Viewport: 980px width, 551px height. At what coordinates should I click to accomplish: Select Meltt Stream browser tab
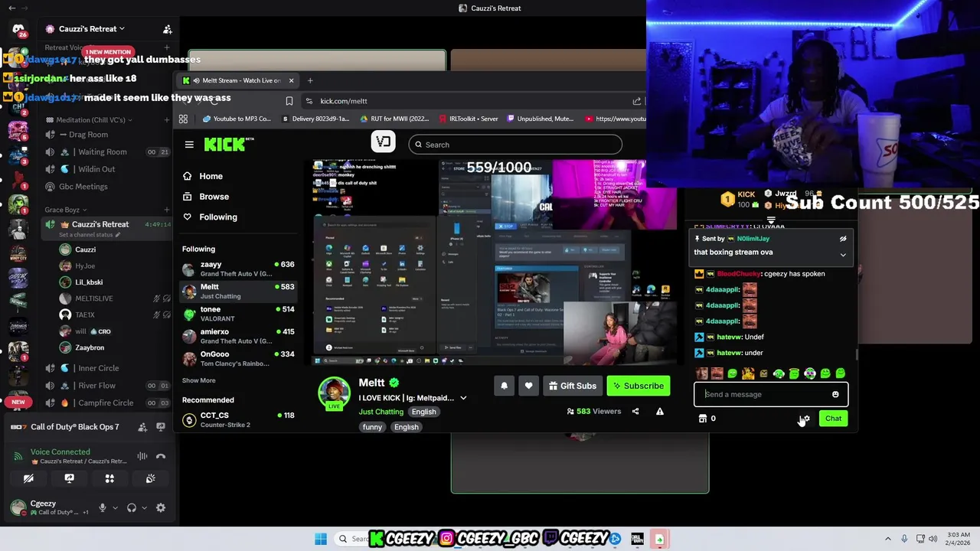[237, 80]
